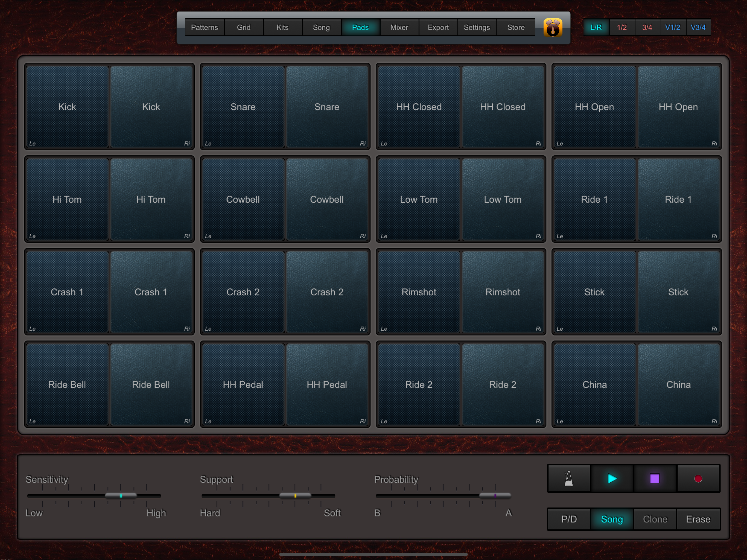Click the Sensitivity slider handle

click(121, 496)
